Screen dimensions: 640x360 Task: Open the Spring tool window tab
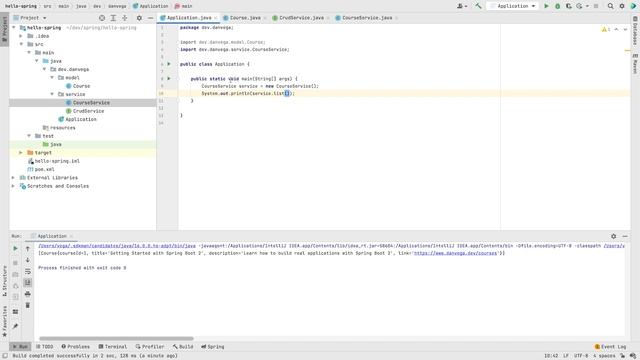[213, 347]
